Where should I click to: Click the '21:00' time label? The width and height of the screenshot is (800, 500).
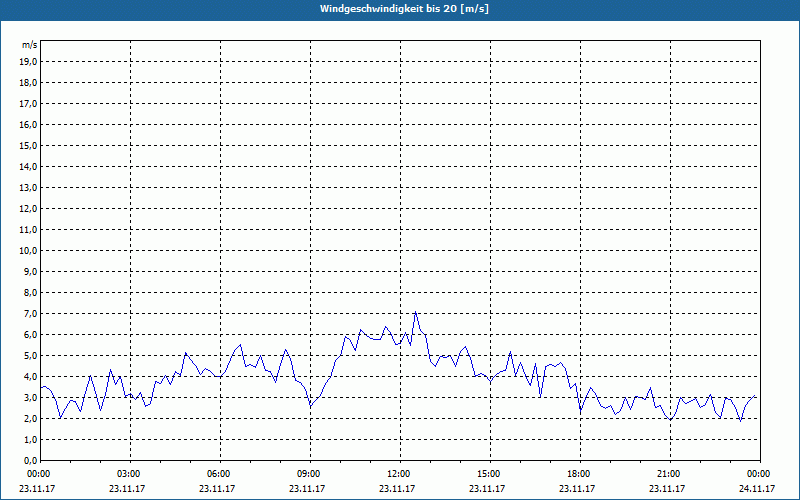pos(670,474)
